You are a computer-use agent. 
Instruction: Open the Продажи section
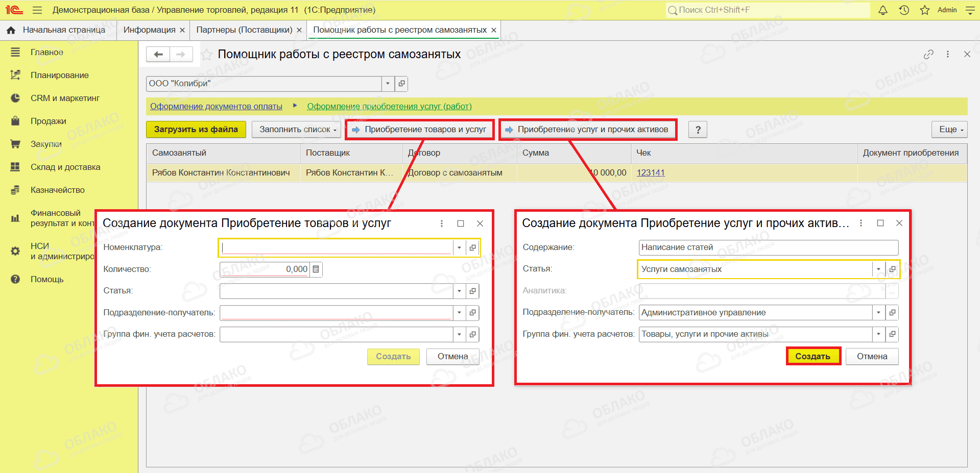coord(49,121)
